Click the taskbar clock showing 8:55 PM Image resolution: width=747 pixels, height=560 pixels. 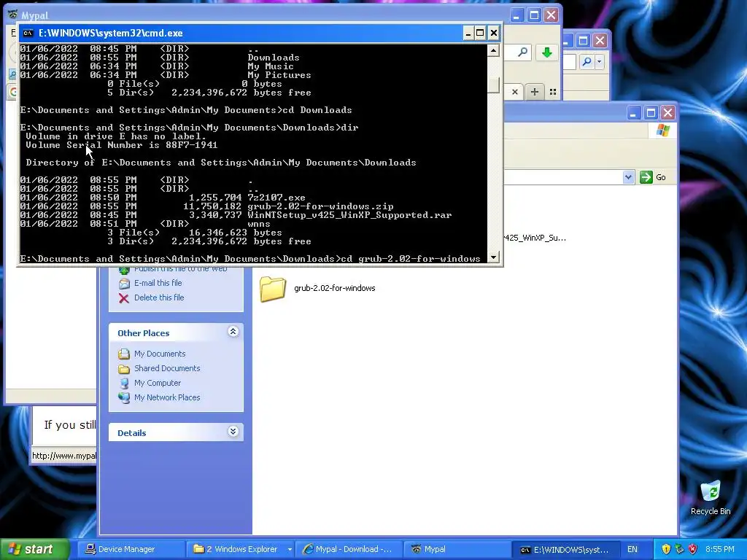(x=720, y=550)
